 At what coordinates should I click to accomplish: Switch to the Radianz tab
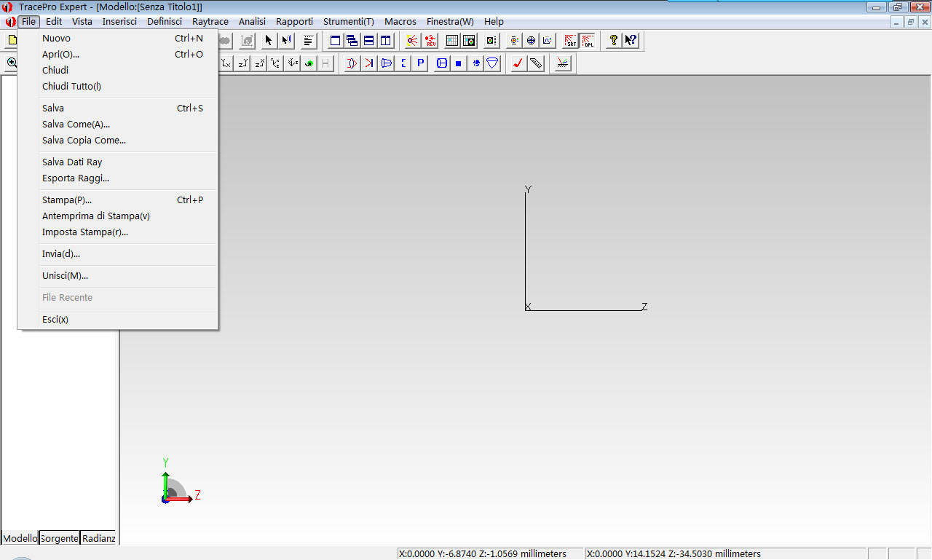(x=98, y=538)
